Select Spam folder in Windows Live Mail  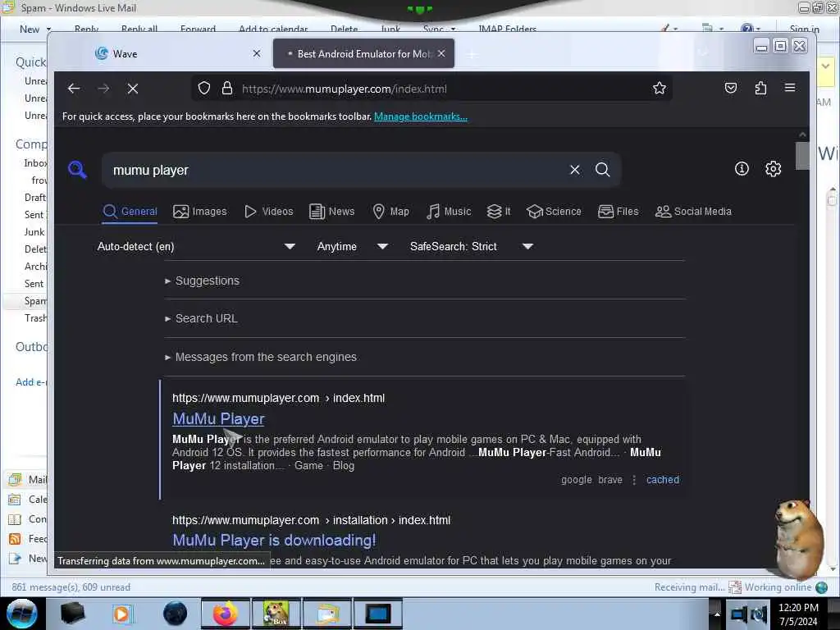[35, 301]
